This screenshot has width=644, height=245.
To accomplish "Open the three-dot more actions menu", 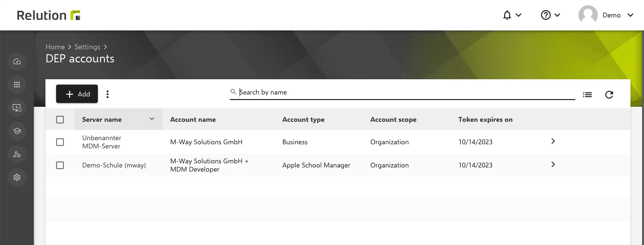I will coord(108,94).
